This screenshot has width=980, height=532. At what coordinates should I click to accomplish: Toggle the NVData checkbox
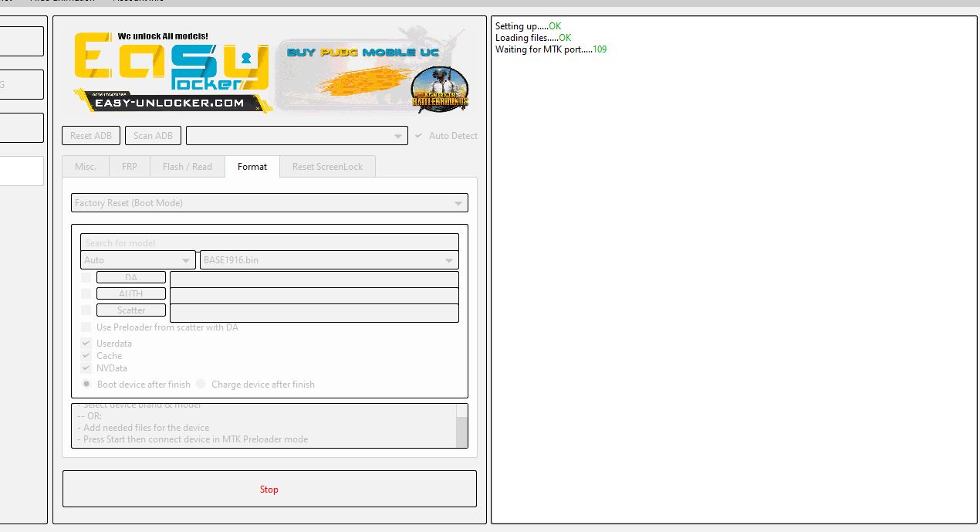point(86,368)
